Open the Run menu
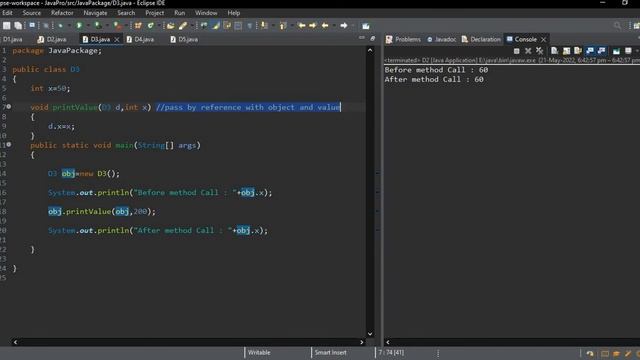Viewport: 640px width, 360px height. [x=180, y=13]
